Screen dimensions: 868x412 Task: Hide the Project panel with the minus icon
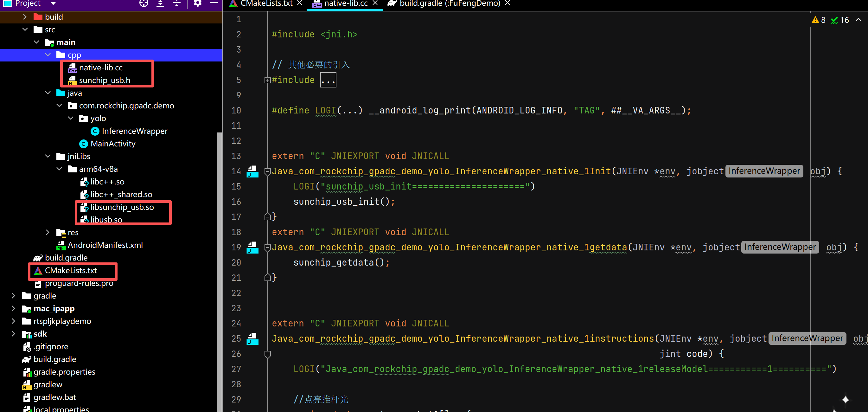214,3
